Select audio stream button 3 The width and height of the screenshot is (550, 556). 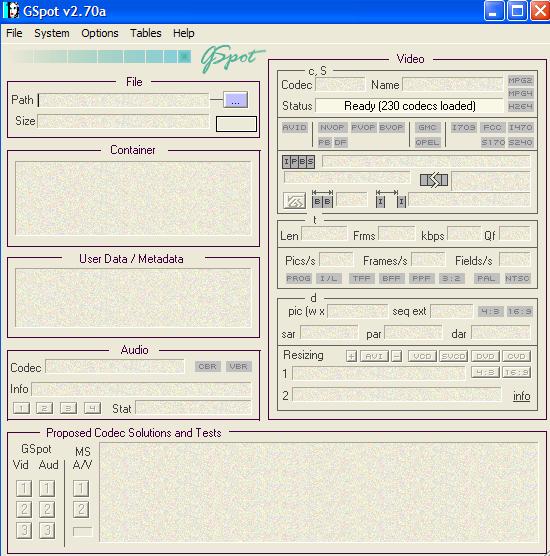point(68,408)
